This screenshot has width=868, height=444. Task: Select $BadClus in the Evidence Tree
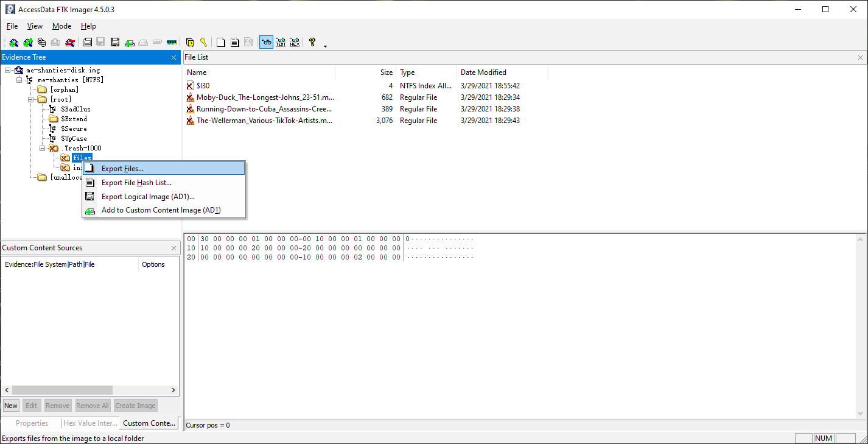click(x=75, y=109)
